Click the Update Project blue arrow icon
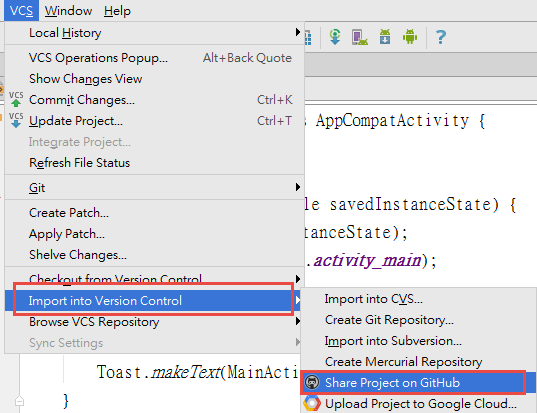Viewport: 537px width, 413px height. point(16,120)
